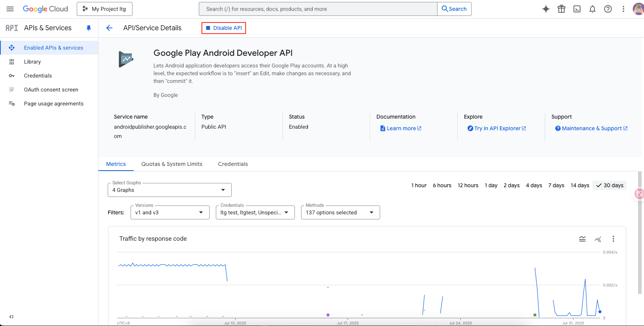
Task: Click the Disable API button
Action: pyautogui.click(x=224, y=28)
